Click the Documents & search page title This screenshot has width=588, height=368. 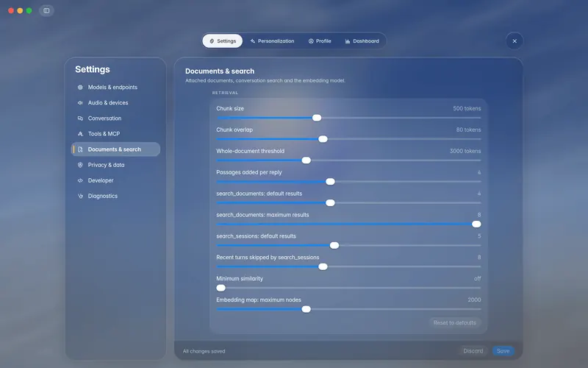(x=220, y=71)
